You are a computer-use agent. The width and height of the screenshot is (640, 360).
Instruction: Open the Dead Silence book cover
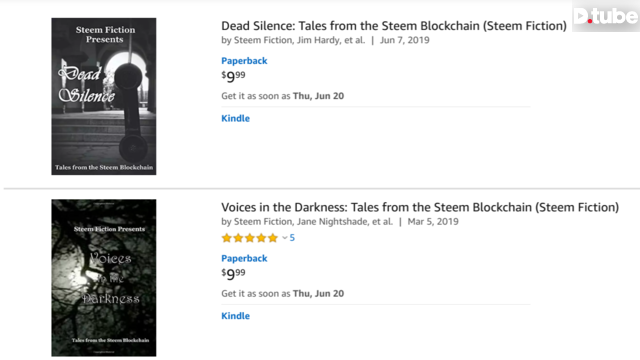104,96
